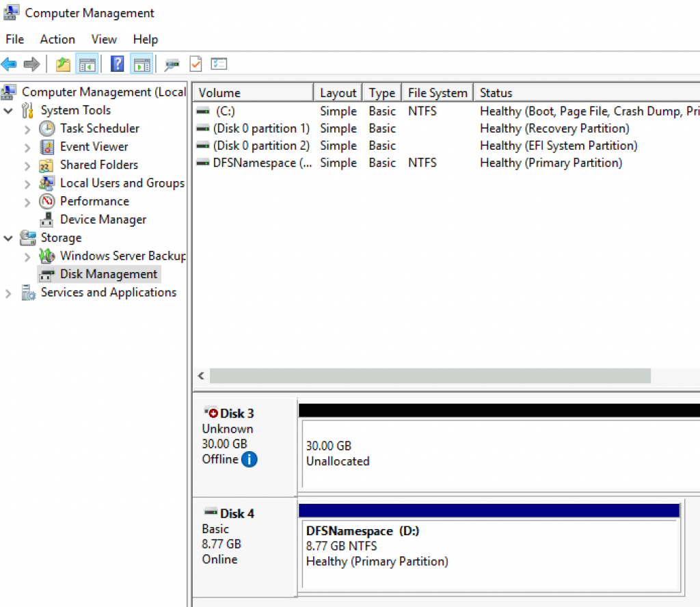
Task: Sort by the Type column header
Action: pos(382,93)
